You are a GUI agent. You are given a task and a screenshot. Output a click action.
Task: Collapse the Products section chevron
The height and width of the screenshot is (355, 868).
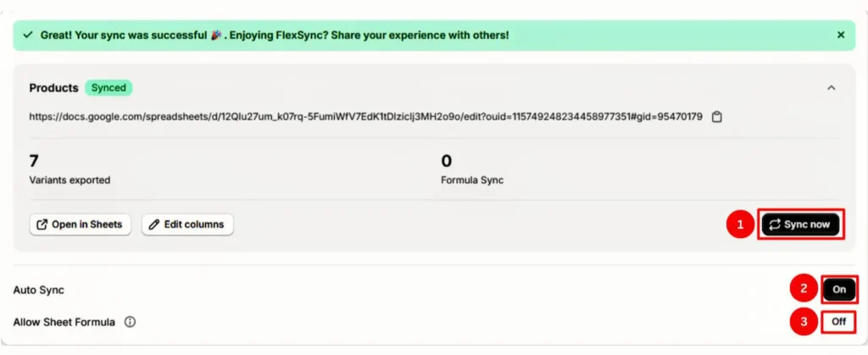click(x=831, y=88)
